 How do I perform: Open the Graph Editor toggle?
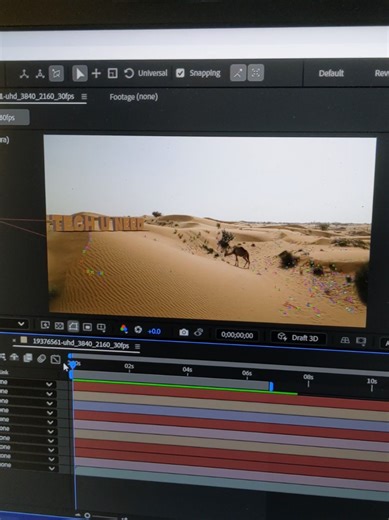pos(55,359)
